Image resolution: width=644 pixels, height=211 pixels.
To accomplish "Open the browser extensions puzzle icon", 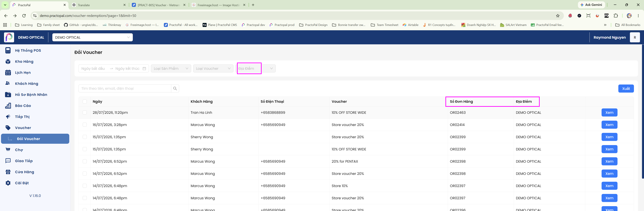I will [616, 16].
